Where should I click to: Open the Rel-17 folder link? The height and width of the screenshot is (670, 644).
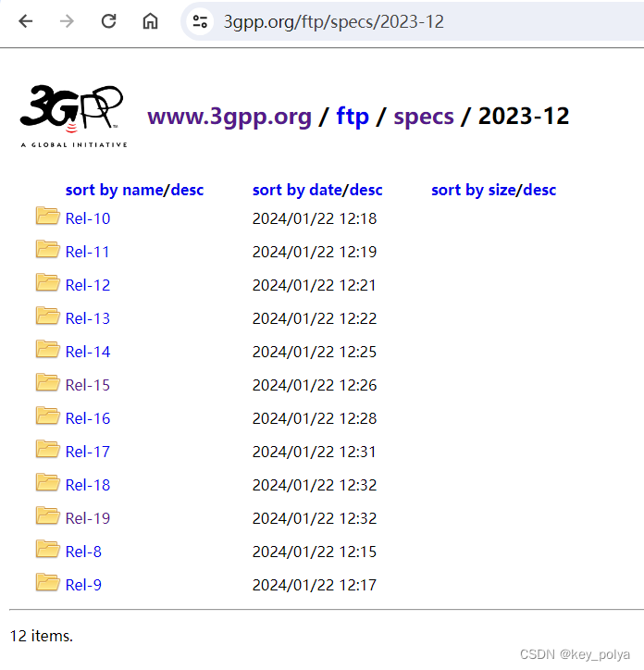(x=88, y=453)
